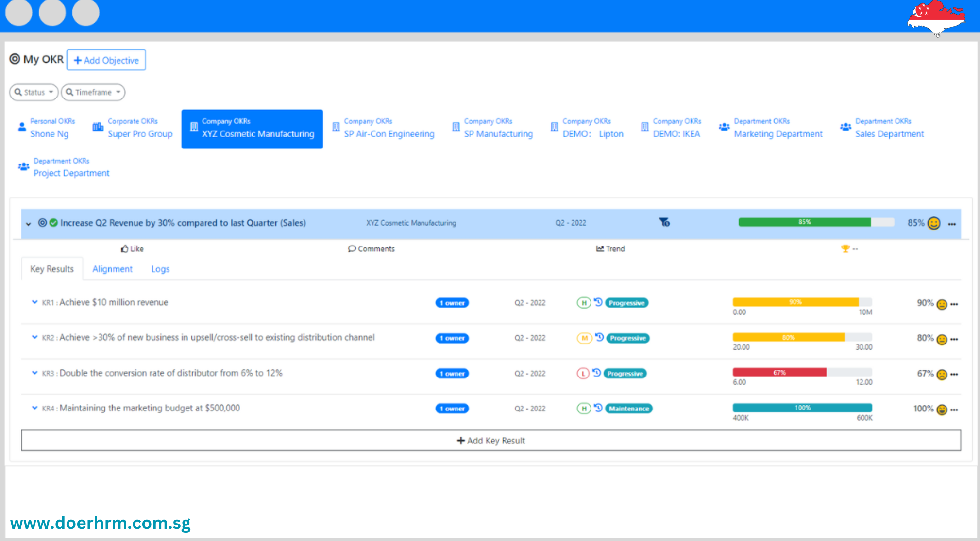
Task: Open Sales Department OKRs
Action: point(882,128)
